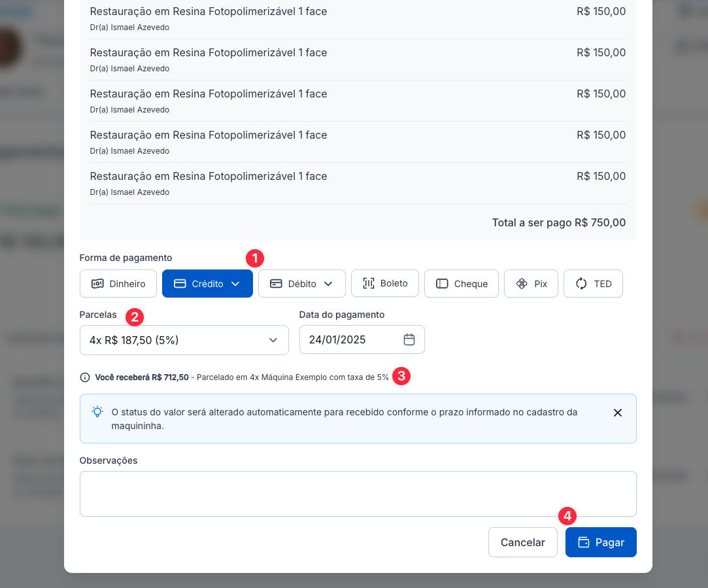Open the calendar icon date picker
The height and width of the screenshot is (588, 708).
pyautogui.click(x=409, y=339)
